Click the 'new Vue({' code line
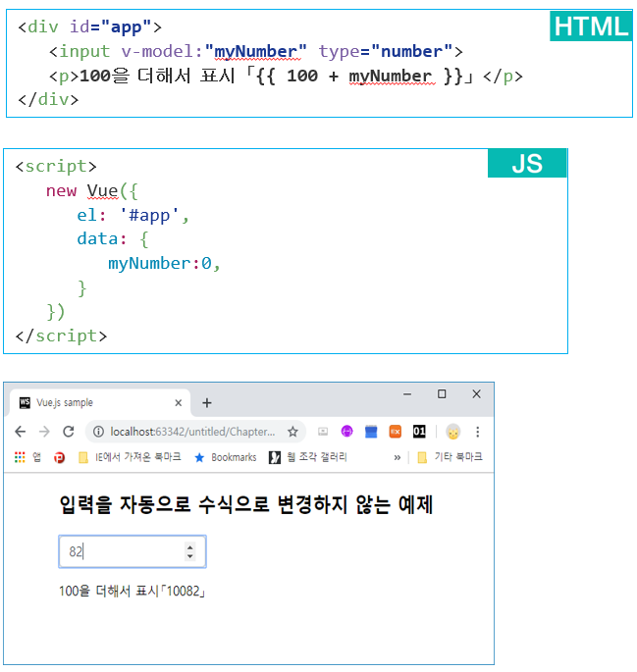This screenshot has width=637, height=672. [91, 190]
